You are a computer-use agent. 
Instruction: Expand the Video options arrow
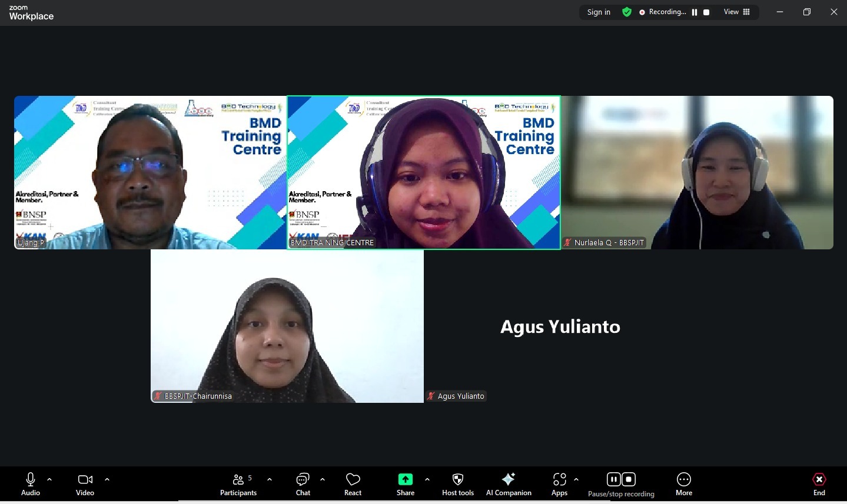point(107,479)
